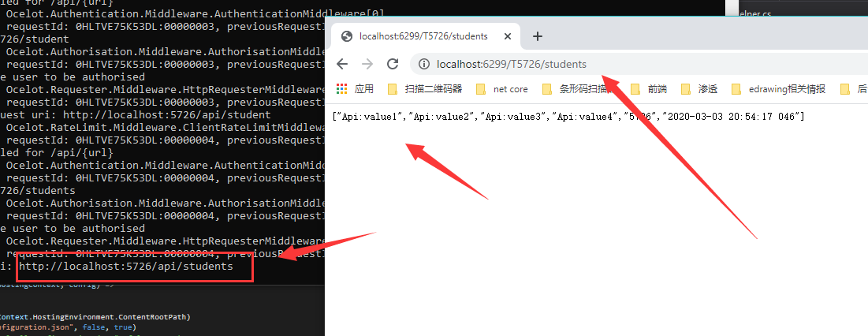
Task: Open the 扫描二维码器 bookmark folder
Action: (x=425, y=88)
